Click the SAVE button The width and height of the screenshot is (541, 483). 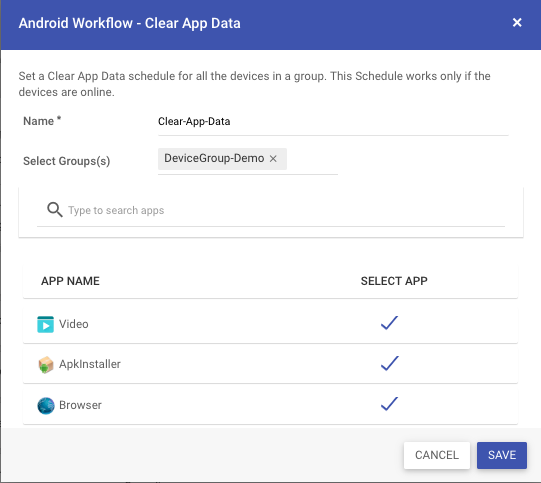502,455
